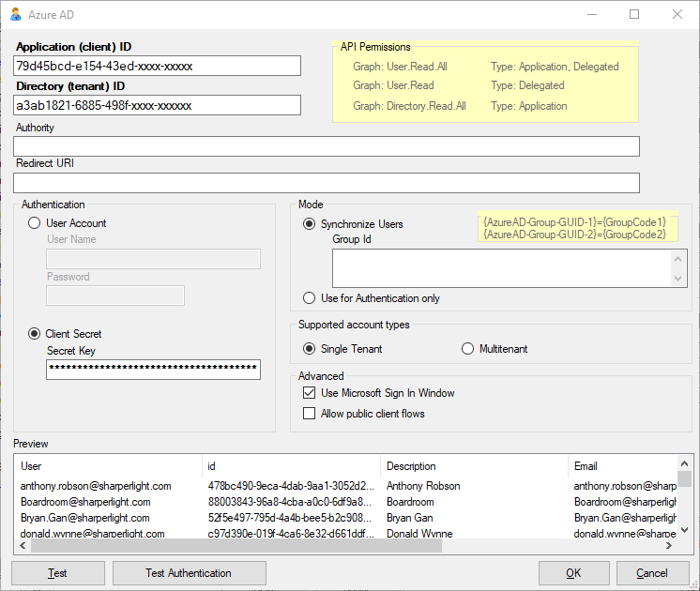Click id cell starting 88003843
The image size is (700, 591).
[x=290, y=502]
